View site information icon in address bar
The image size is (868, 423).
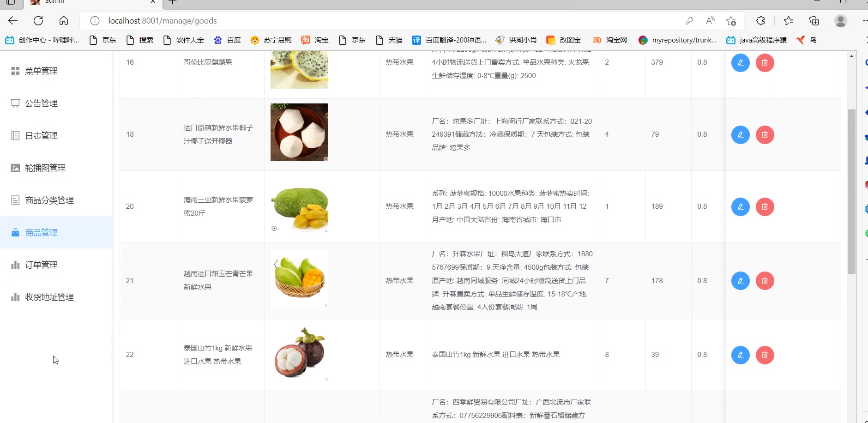pyautogui.click(x=95, y=21)
